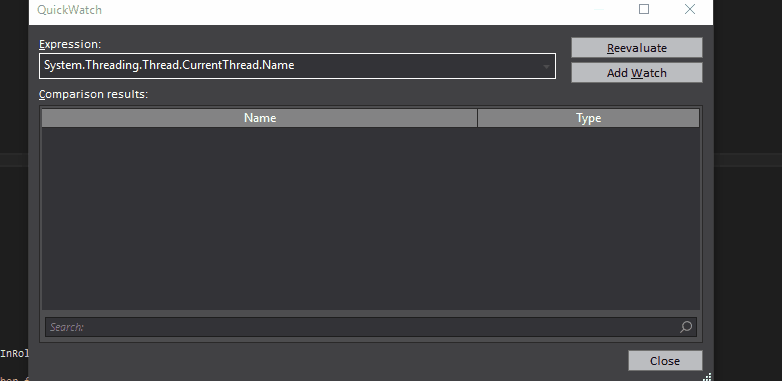The height and width of the screenshot is (381, 782).
Task: Click the Reevaluate button
Action: tap(636, 48)
